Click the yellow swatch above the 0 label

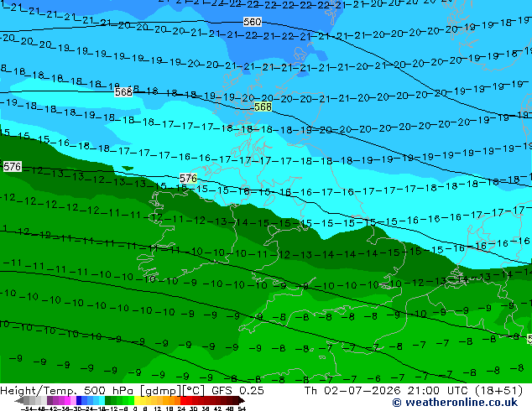point(137,400)
